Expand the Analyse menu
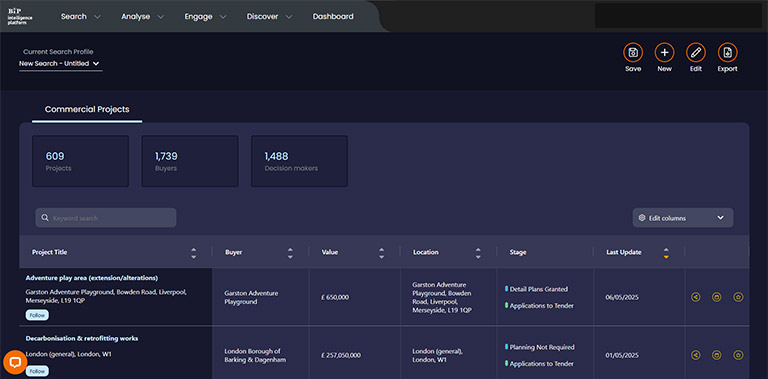768x379 pixels. tap(143, 16)
